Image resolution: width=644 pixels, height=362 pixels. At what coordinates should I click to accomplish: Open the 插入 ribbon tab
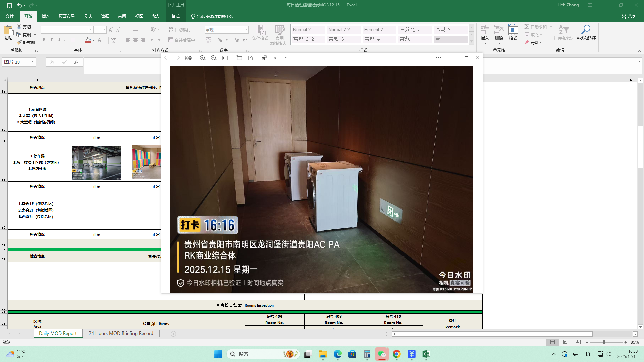click(x=45, y=16)
